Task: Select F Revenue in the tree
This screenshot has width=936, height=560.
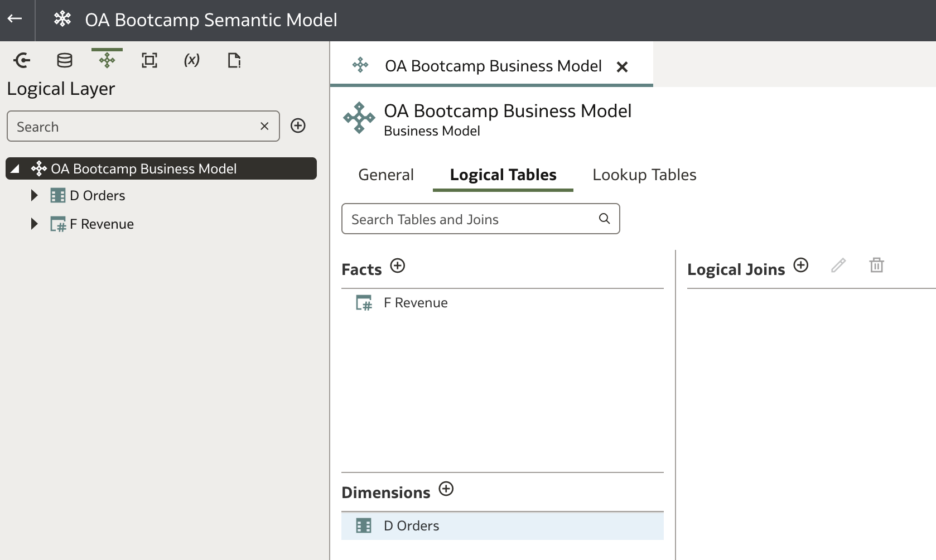Action: (x=102, y=224)
